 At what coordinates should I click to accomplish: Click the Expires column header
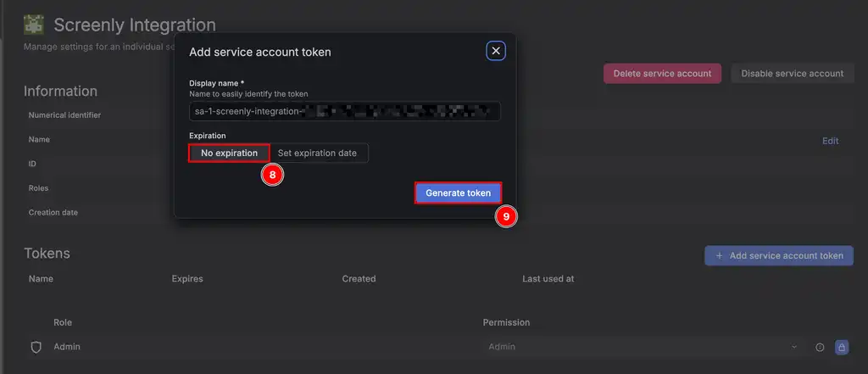[187, 279]
